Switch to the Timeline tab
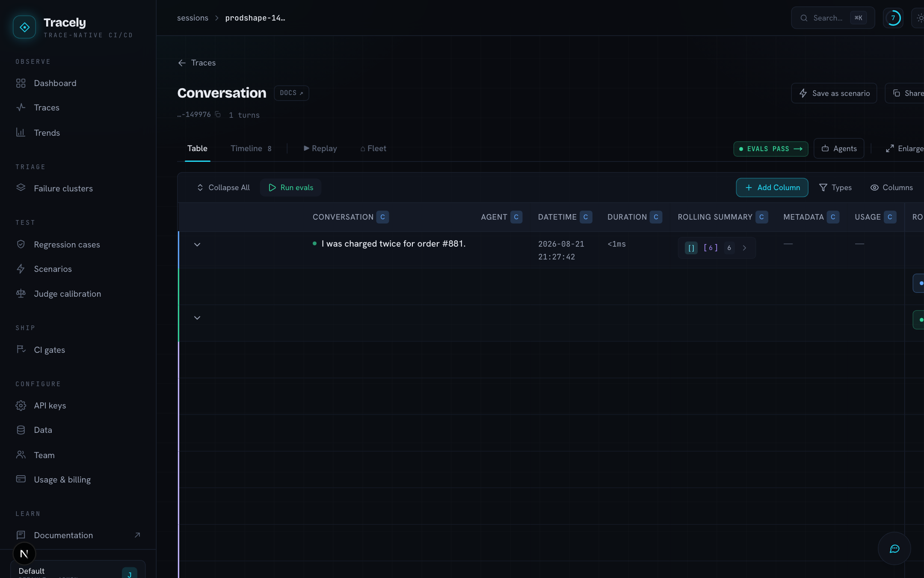This screenshot has width=924, height=578. [251, 149]
